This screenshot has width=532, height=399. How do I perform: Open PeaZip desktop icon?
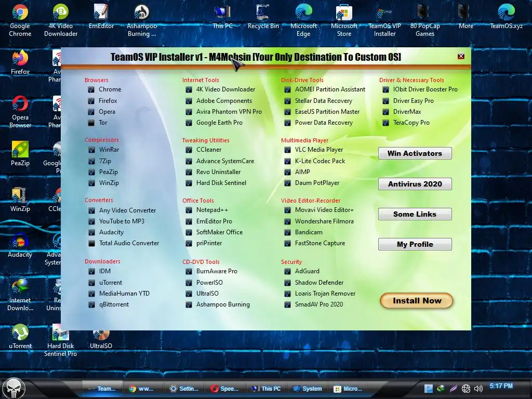coord(20,154)
